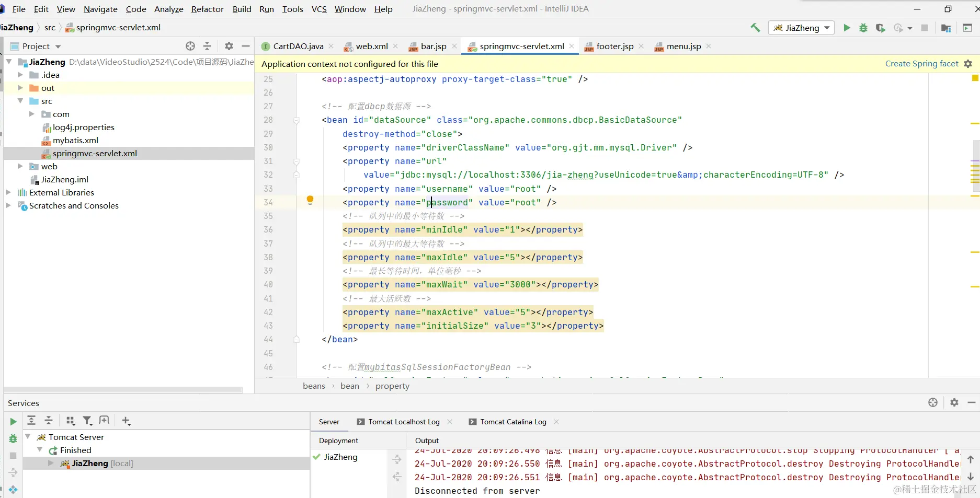Close the bar.jsp editor tab

(454, 46)
